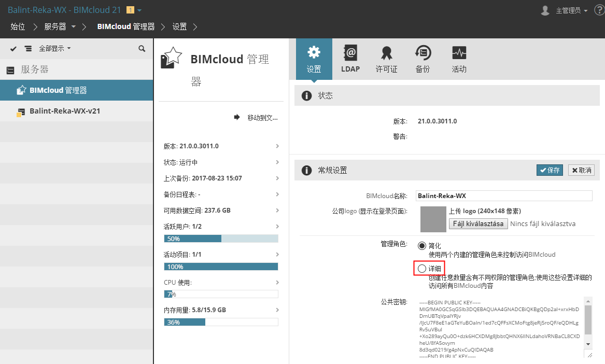Viewport: 605px width, 364px height.
Task: Open the 许可证 license tab
Action: tap(387, 59)
